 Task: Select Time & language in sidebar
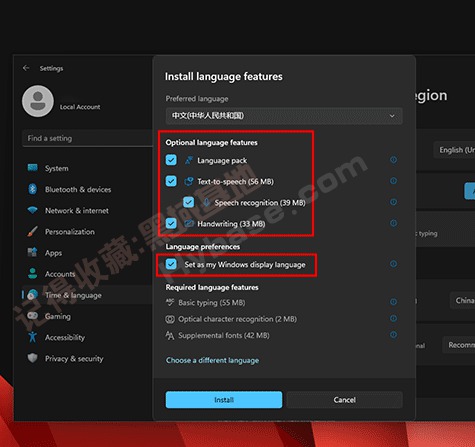pos(87,295)
